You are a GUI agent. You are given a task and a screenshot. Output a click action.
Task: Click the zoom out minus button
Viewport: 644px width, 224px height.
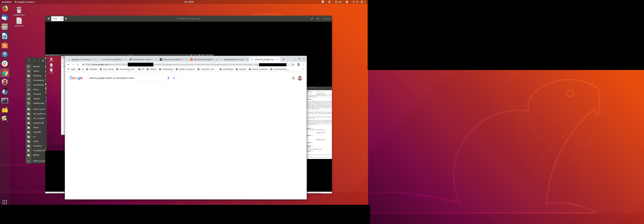pos(49,19)
